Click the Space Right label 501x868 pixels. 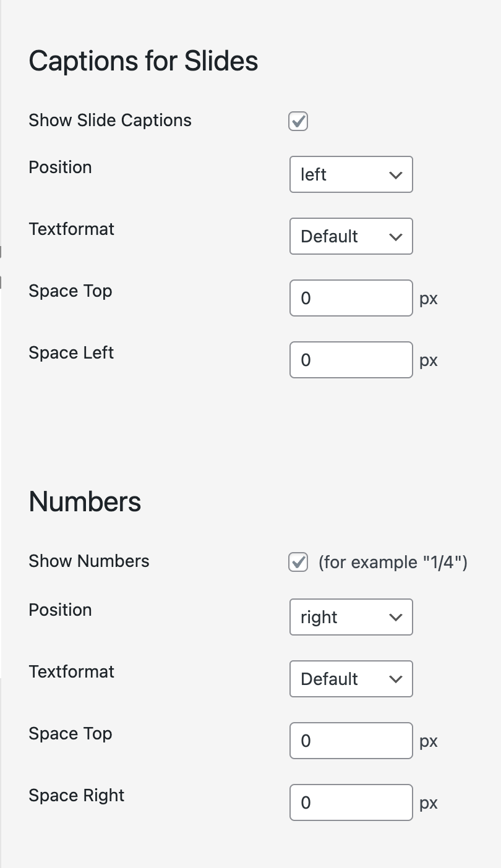[77, 795]
